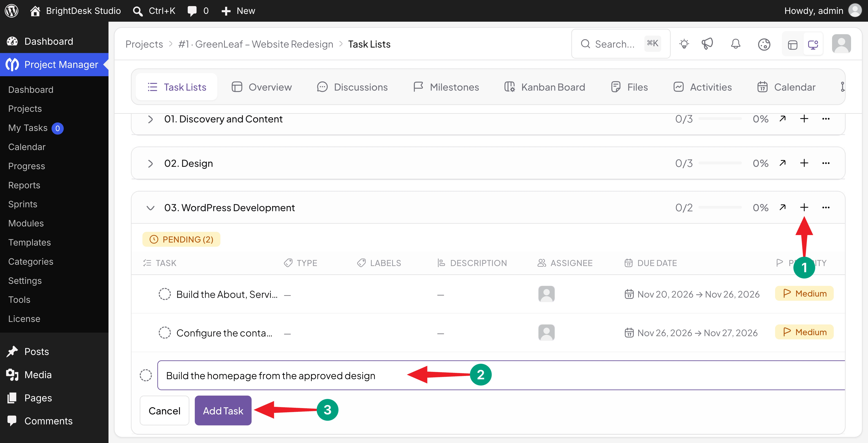Expand the 01. Discovery and Content list

[x=150, y=119]
